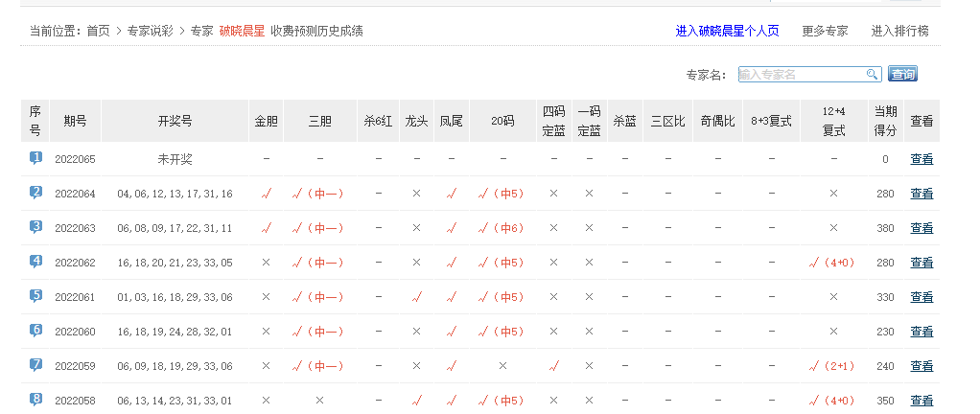Click rank badge number 8

pyautogui.click(x=35, y=399)
